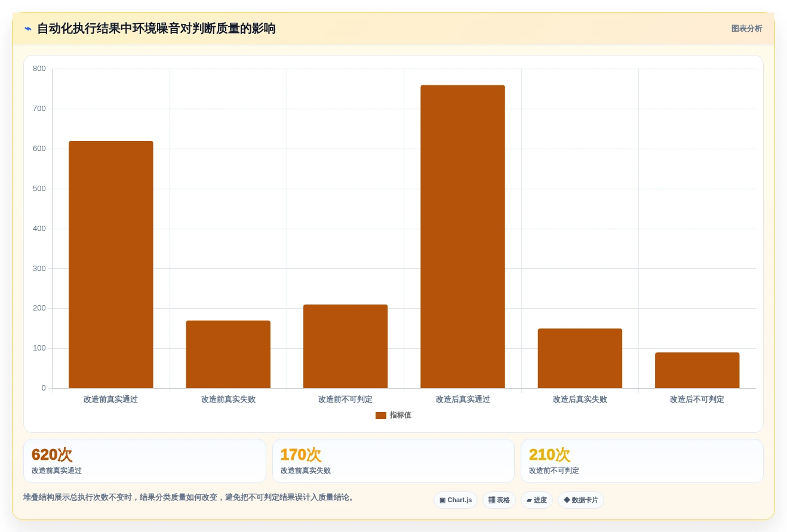Click x-axis label 改造后真实通过
787x532 pixels.
coord(463,399)
